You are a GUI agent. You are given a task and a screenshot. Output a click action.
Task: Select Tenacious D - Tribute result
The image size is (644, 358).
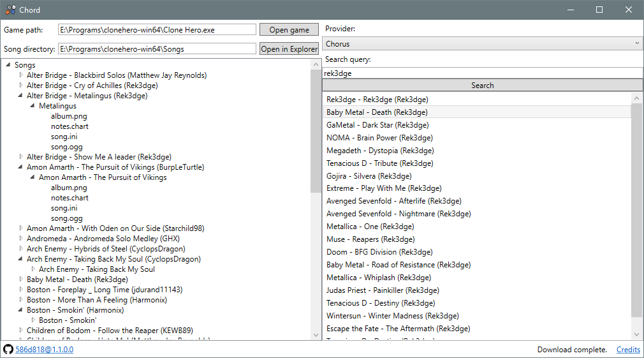[x=477, y=163]
